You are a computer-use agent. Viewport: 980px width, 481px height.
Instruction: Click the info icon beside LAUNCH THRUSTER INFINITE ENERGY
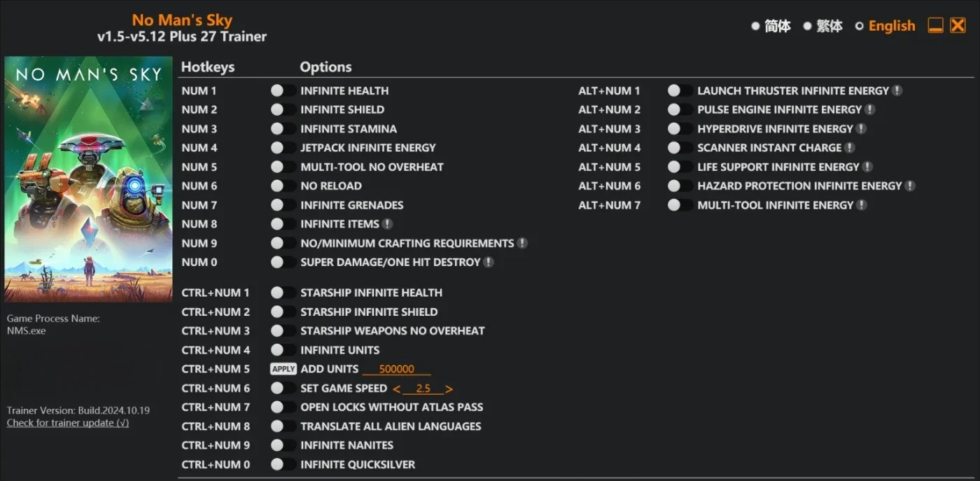click(x=897, y=90)
